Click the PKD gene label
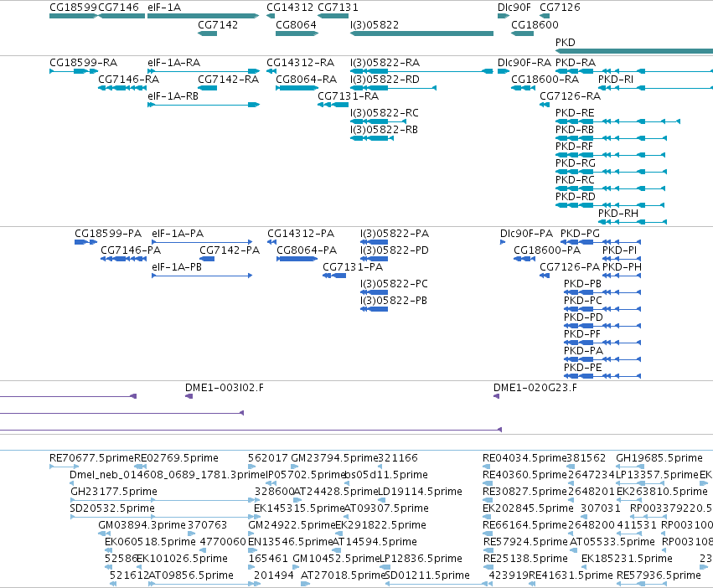 tap(566, 42)
